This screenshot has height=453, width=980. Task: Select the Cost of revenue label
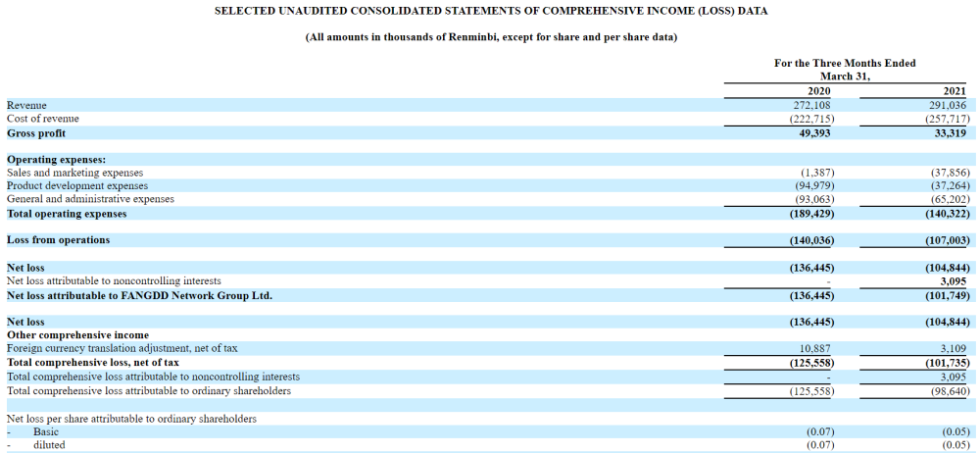pos(43,119)
